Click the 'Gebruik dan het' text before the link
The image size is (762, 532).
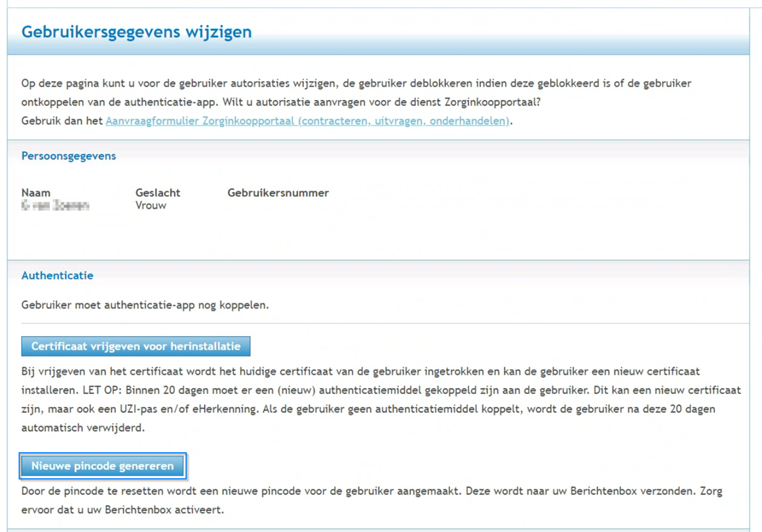(x=62, y=121)
